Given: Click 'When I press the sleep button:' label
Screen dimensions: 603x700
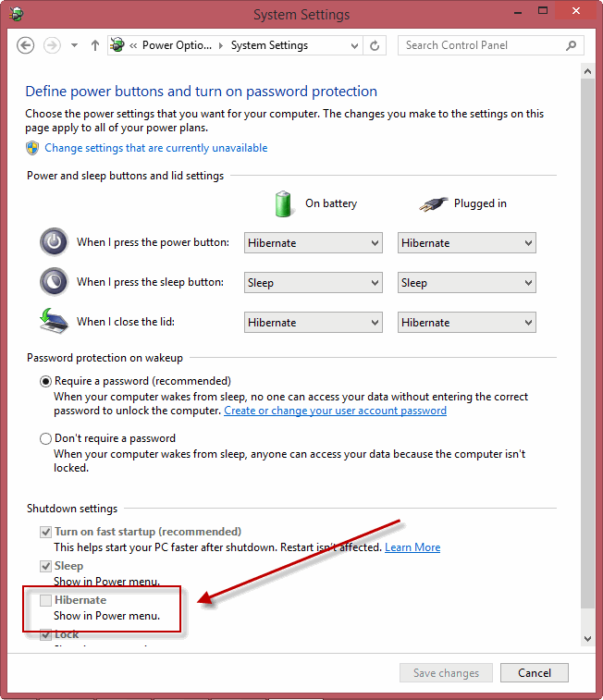Looking at the screenshot, I should pos(150,282).
